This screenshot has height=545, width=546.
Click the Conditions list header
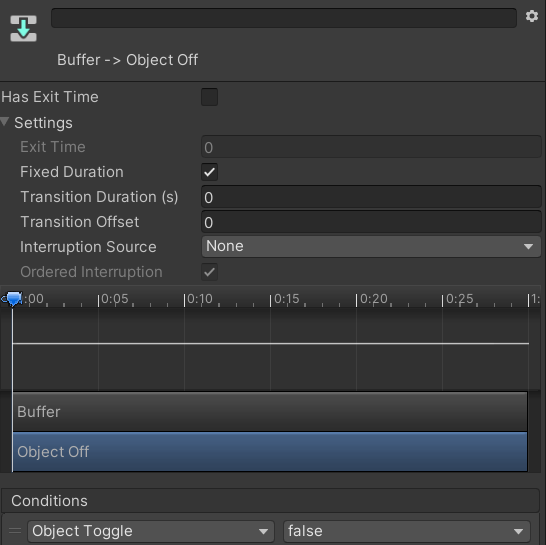click(x=270, y=501)
